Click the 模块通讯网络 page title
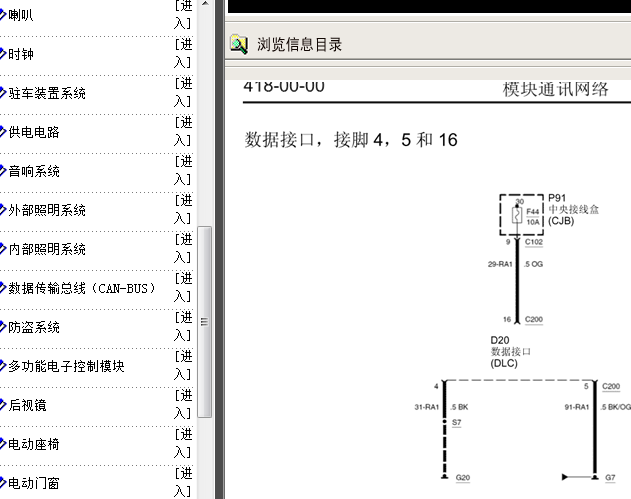Screen dimensions: 631x499 coord(556,89)
